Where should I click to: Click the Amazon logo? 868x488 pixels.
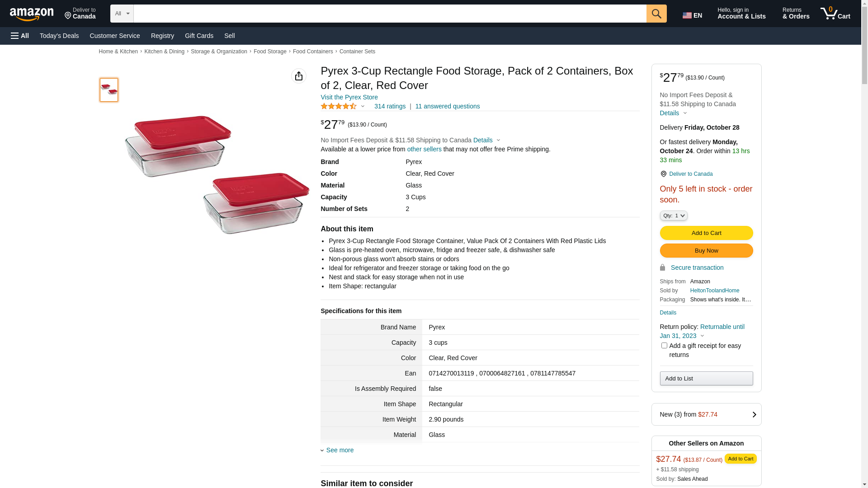coord(32,14)
